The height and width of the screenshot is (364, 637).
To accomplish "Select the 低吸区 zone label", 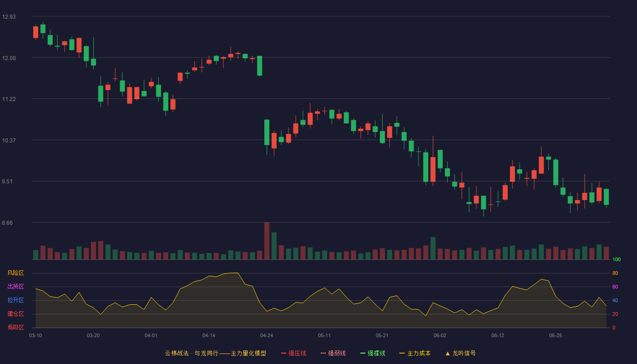I will 15,328.
